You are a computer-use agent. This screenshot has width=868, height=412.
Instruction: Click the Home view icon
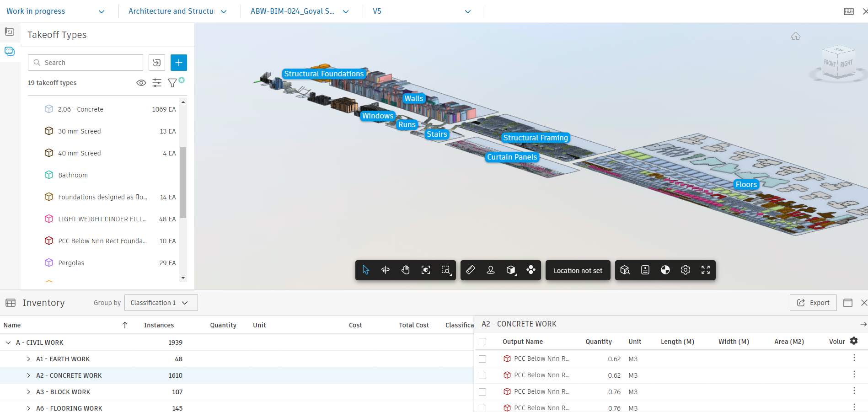pos(796,36)
